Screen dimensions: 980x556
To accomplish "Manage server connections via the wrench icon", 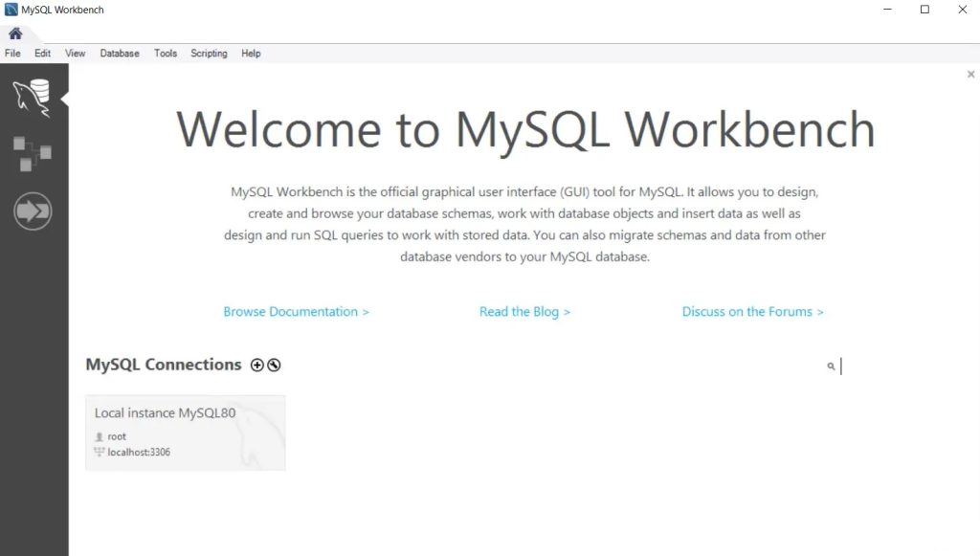I will (276, 365).
